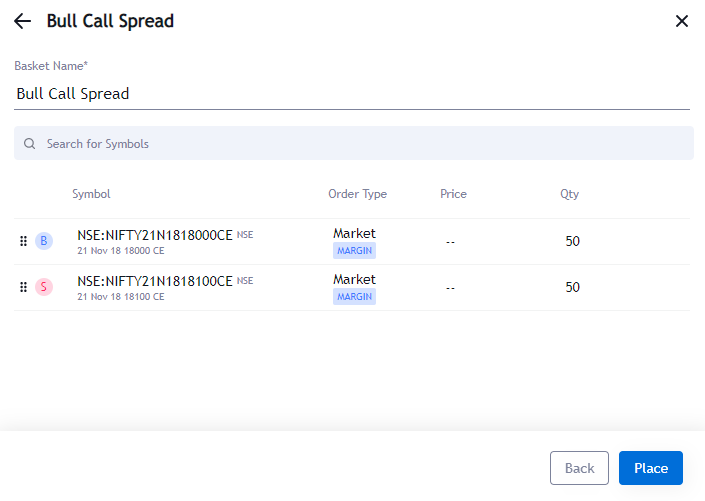Click the MARGIN tag on the buy leg
The width and height of the screenshot is (705, 501).
[x=354, y=250]
